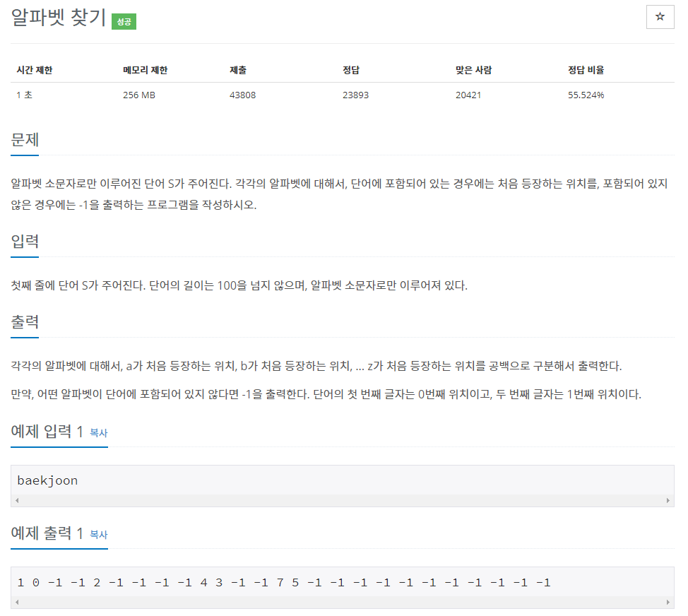Click the 예제 출력 1 heading
The height and width of the screenshot is (616, 688).
click(47, 533)
